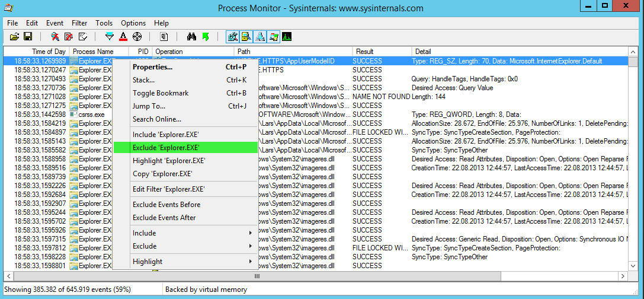Click the 'Query: HandleTags, HandleTags: 0x0' detail
Image resolution: width=644 pixels, height=299 pixels.
[464, 79]
